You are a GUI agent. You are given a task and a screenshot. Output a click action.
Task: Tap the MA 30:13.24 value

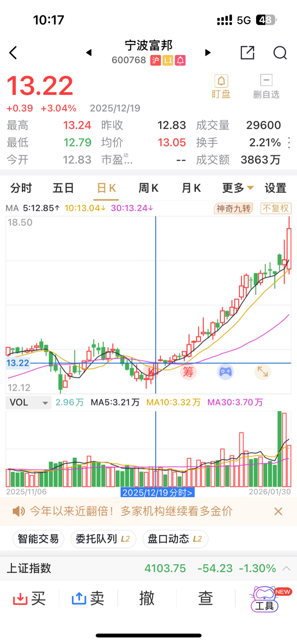pyautogui.click(x=132, y=208)
